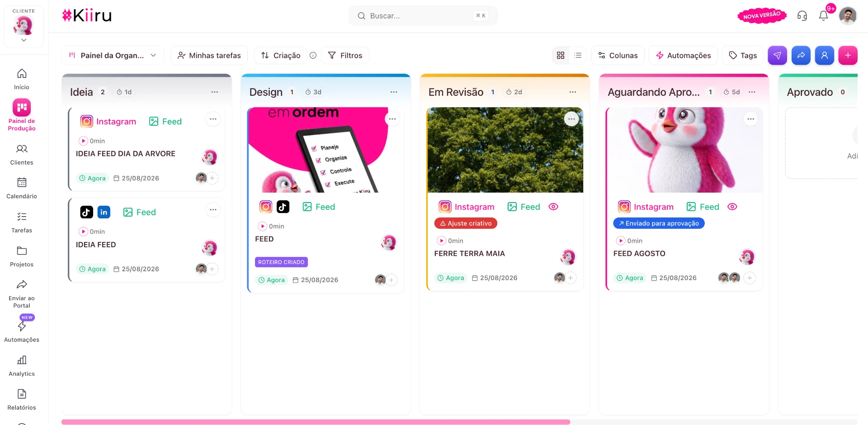Open Relatórios in the sidebar

(22, 400)
